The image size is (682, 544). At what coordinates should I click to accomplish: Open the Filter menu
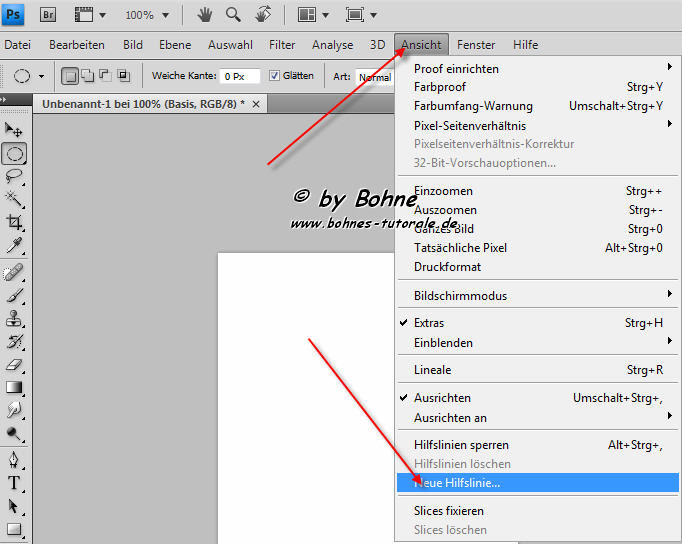click(x=282, y=45)
